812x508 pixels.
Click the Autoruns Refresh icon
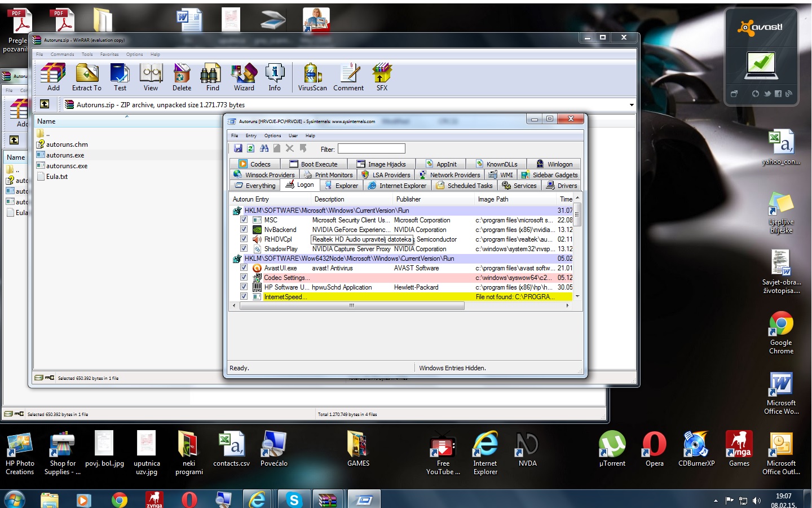(x=251, y=148)
